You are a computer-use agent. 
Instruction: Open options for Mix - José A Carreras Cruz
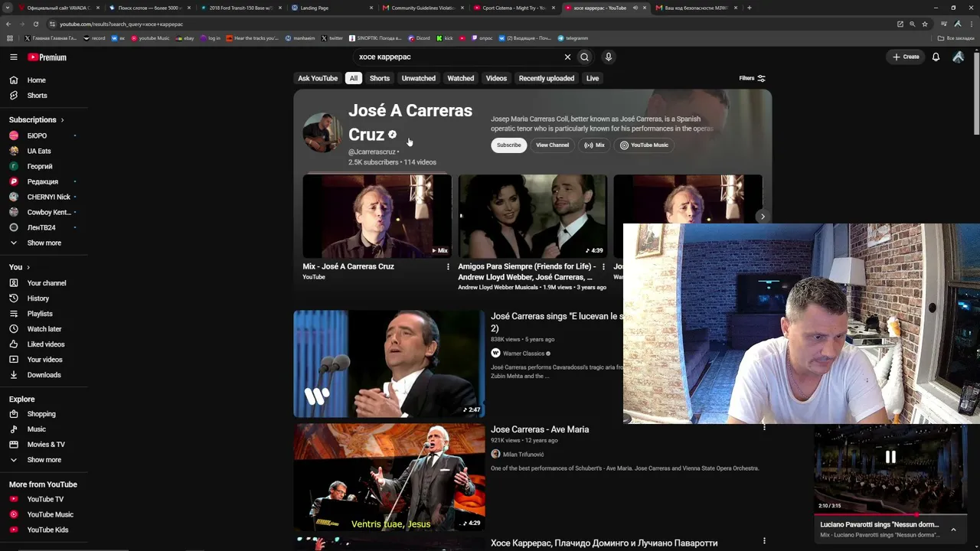tap(448, 266)
